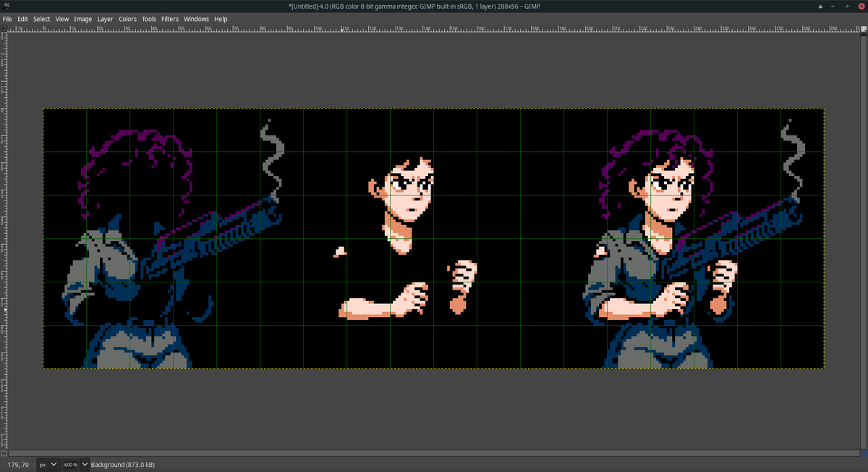Open the Select menu
The image size is (868, 472).
[x=41, y=19]
